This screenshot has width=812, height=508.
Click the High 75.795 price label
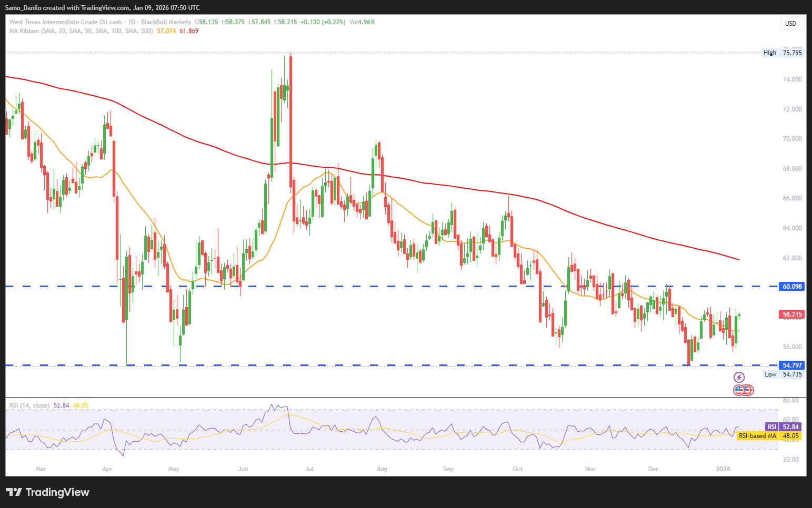(783, 53)
